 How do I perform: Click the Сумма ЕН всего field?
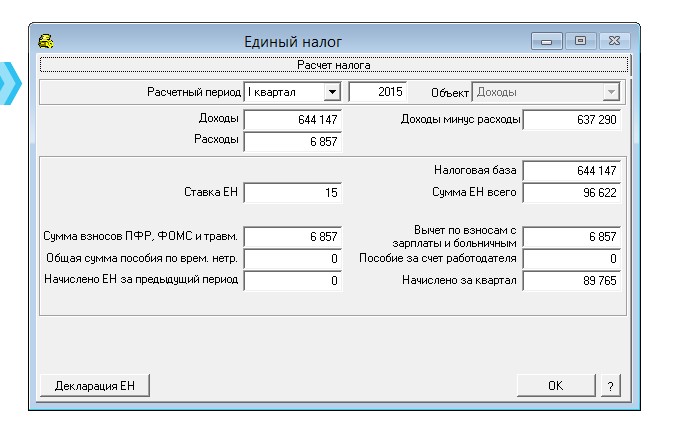[x=571, y=192]
